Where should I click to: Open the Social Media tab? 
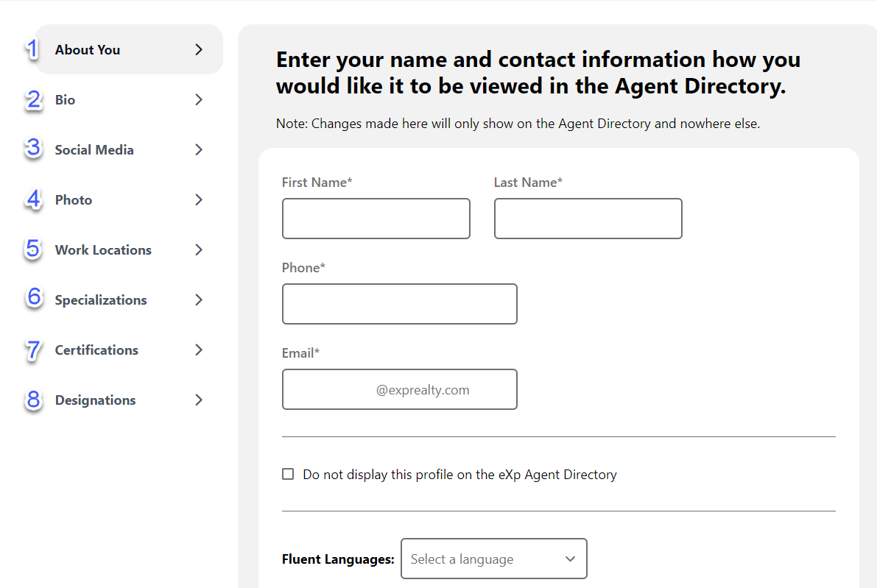94,150
